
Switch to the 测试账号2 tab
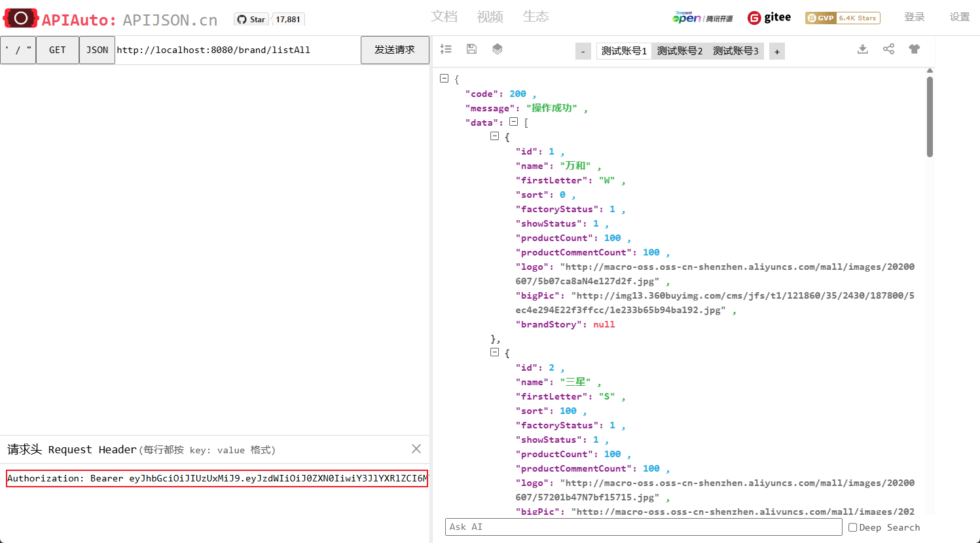tap(680, 51)
